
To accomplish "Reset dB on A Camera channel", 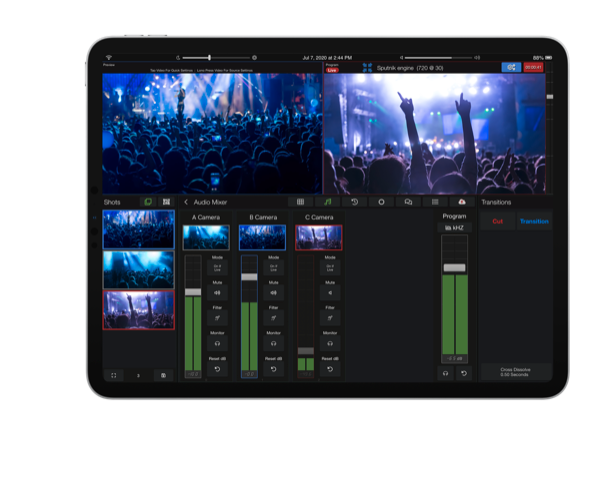I will point(218,369).
